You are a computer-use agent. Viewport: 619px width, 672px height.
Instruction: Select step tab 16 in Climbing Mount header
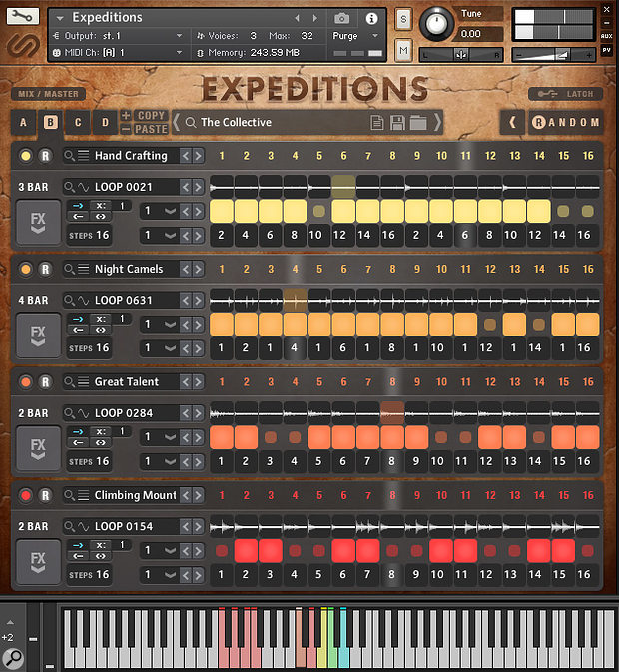588,496
